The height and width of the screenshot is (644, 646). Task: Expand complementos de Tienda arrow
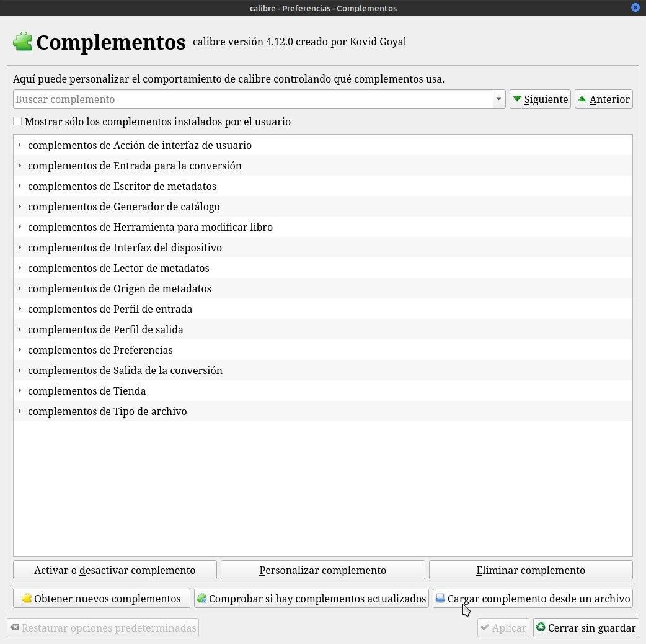click(x=19, y=391)
